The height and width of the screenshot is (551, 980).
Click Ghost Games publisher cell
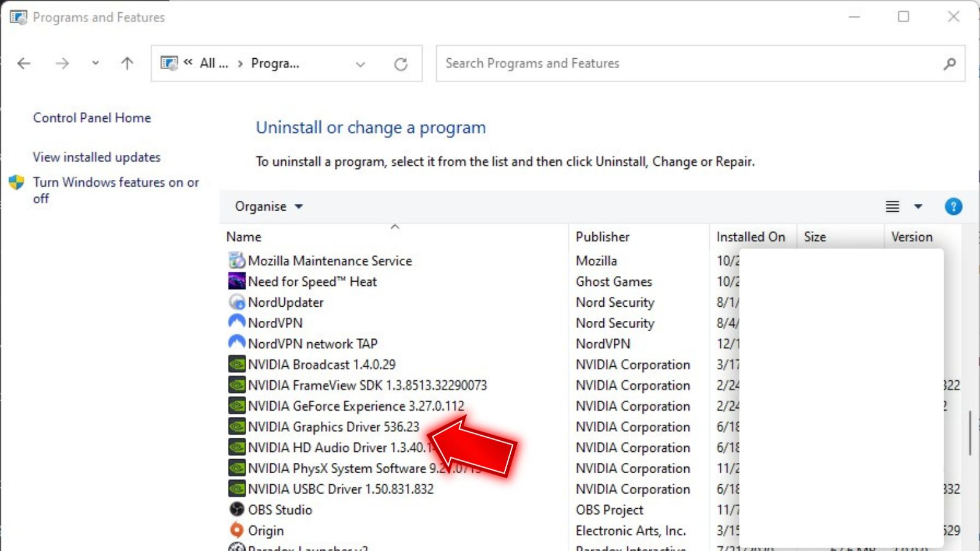614,282
